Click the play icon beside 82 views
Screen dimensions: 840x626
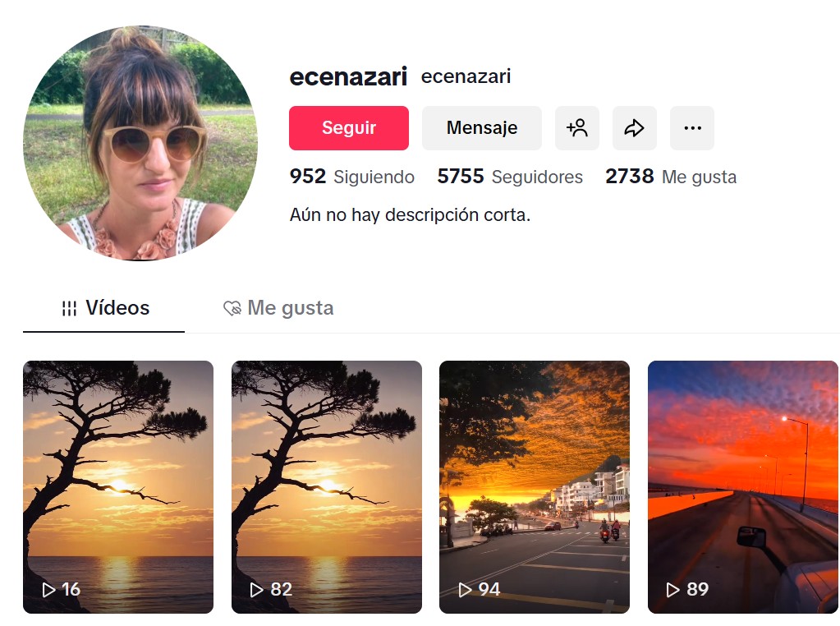click(257, 589)
